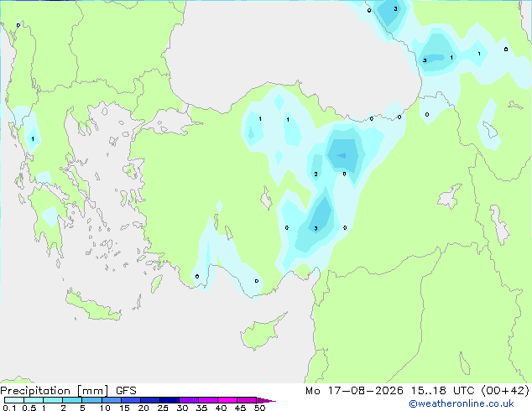Click the legend label 35
This screenshot has width=532, height=411.
201,408
